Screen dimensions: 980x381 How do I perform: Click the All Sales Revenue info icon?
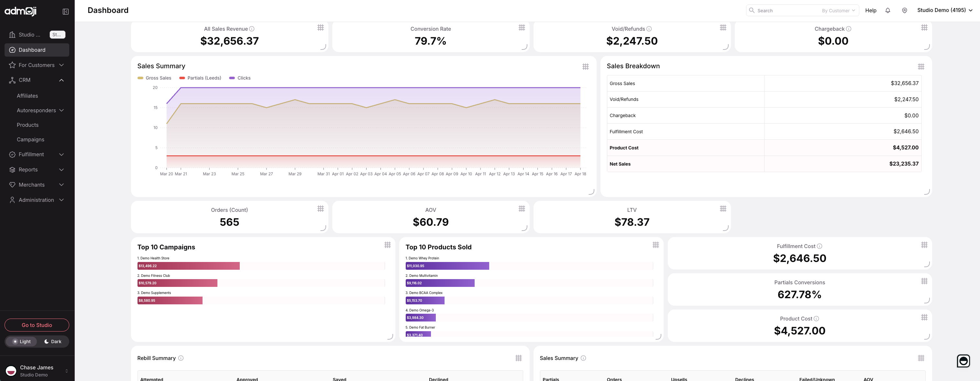coord(252,29)
